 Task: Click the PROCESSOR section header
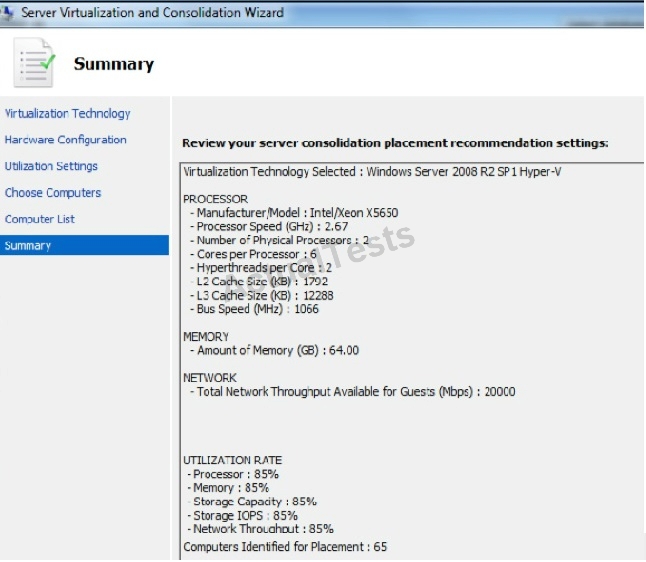[x=215, y=199]
